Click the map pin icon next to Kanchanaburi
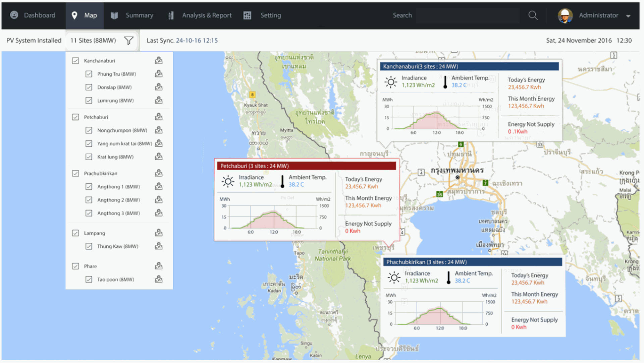644x363 pixels. pos(159,60)
